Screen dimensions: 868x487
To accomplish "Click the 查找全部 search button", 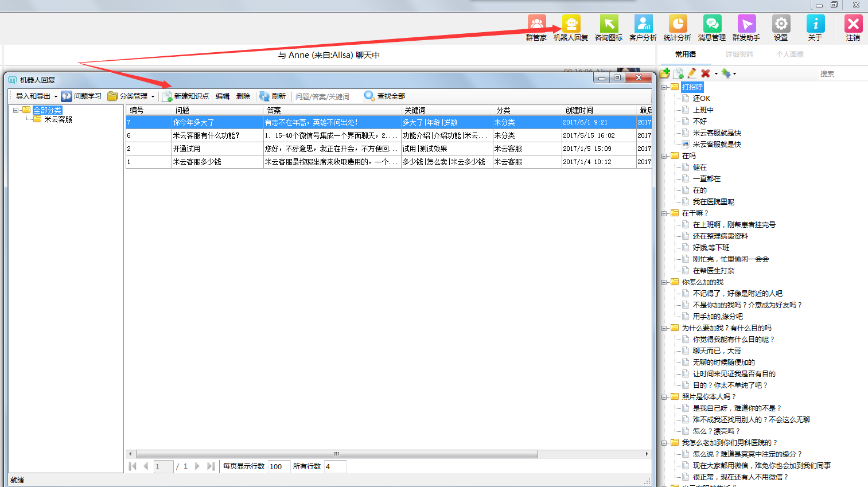I will pyautogui.click(x=385, y=96).
